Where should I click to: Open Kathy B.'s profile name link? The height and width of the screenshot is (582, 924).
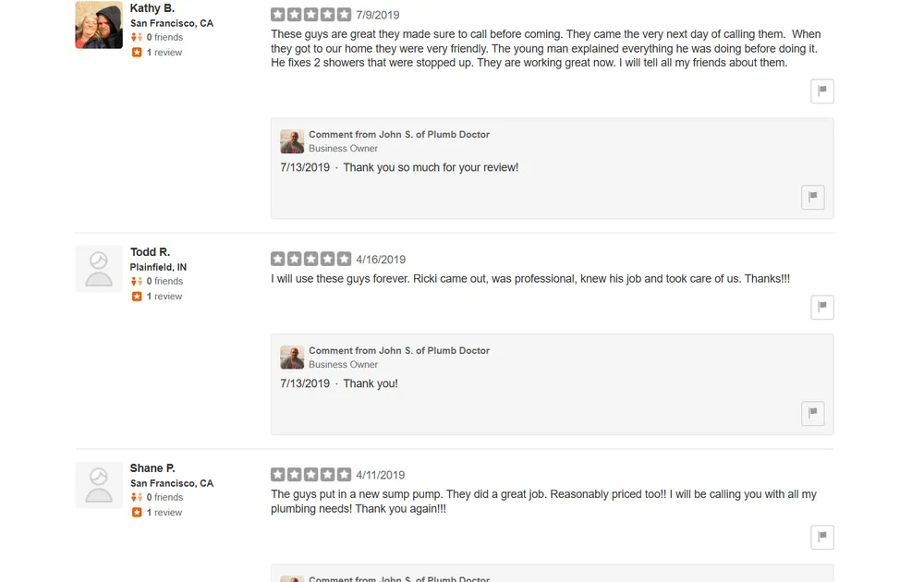point(152,8)
